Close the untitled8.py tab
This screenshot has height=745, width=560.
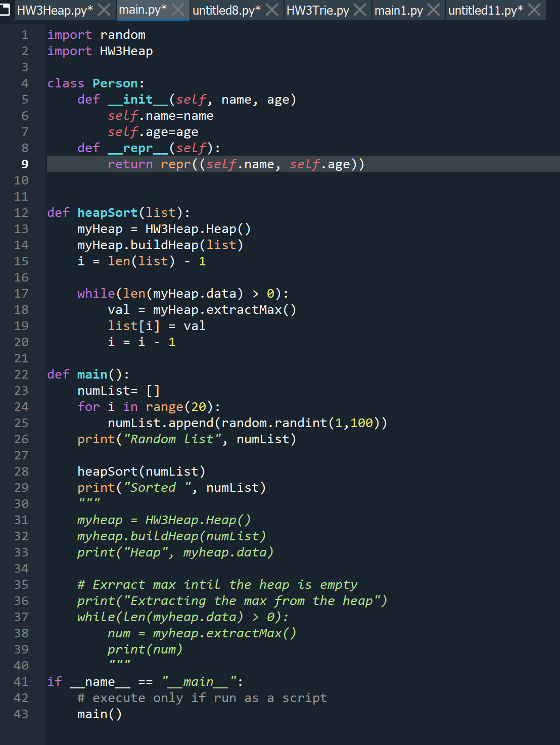click(271, 10)
